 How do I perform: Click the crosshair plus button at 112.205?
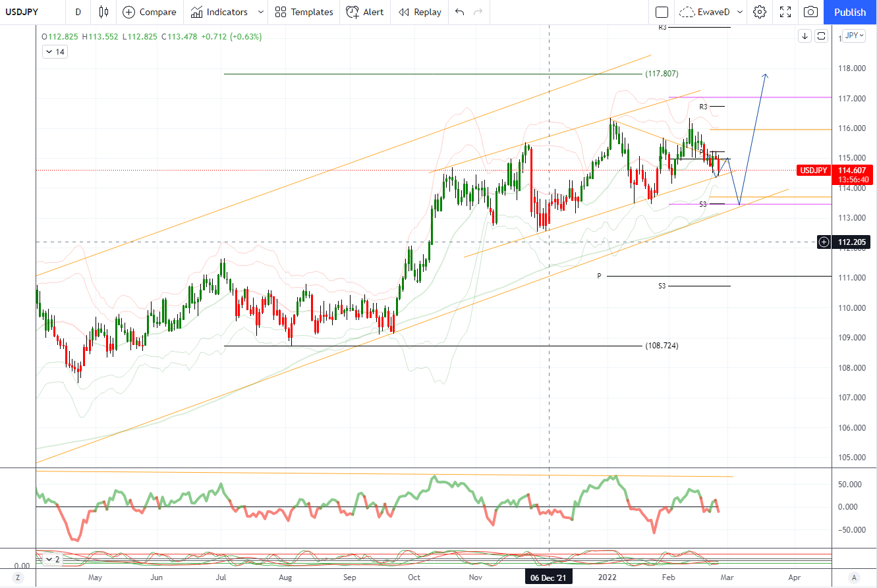pyautogui.click(x=824, y=242)
